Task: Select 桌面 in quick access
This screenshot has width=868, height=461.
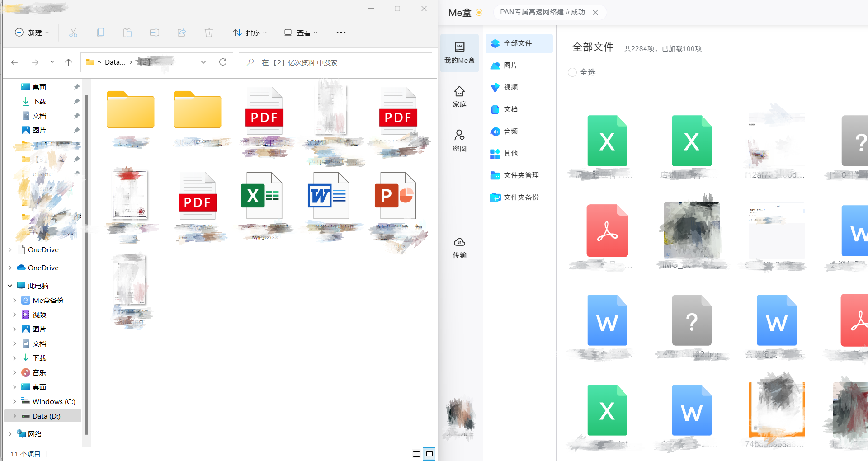Action: click(x=39, y=87)
